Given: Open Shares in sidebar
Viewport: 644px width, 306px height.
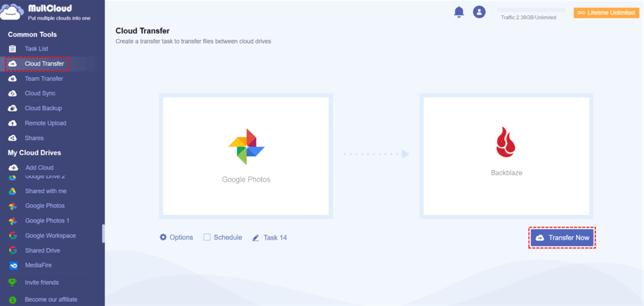Looking at the screenshot, I should click(34, 139).
